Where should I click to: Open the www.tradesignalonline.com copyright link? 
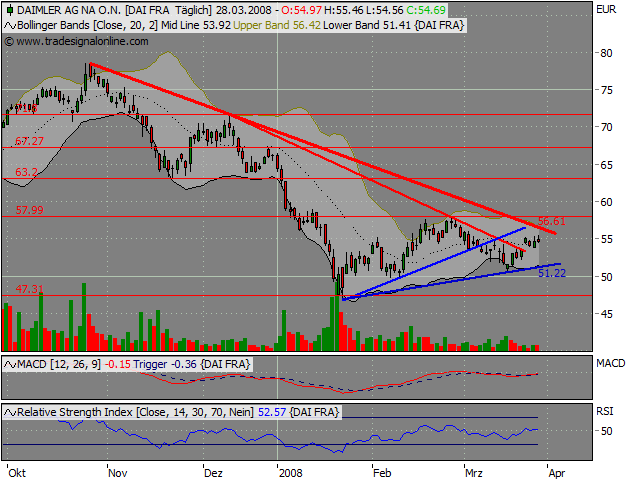pyautogui.click(x=78, y=41)
